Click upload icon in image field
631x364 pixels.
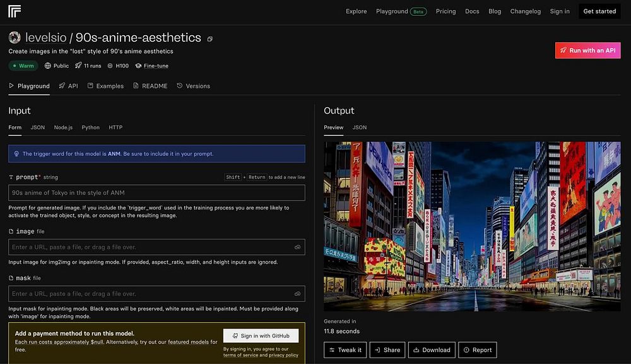297,247
